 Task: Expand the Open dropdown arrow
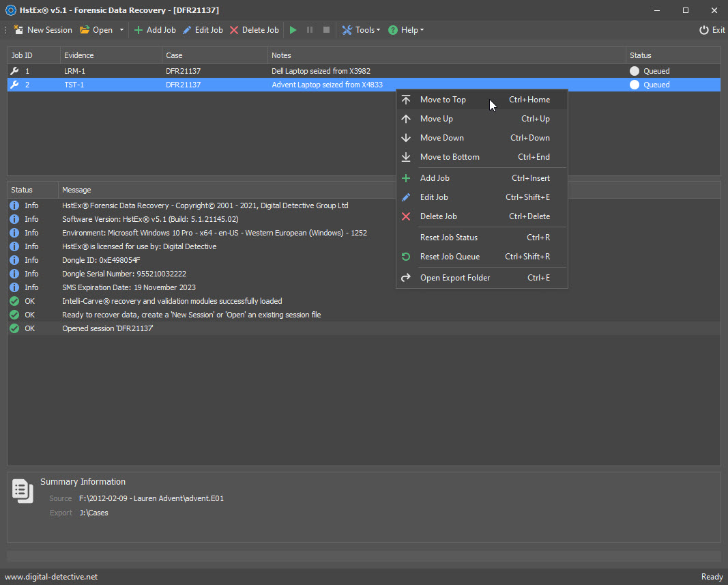[121, 30]
